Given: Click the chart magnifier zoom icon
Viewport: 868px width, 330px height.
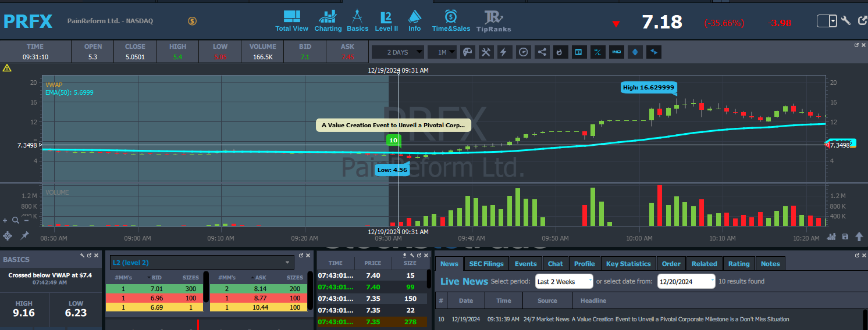Looking at the screenshot, I should 16,220.
